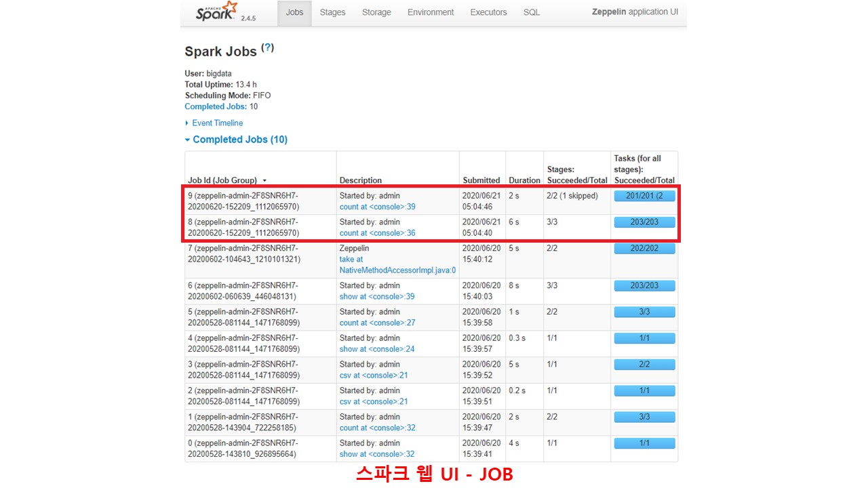Image resolution: width=868 pixels, height=488 pixels.
Task: Click 'Zeppelin application UI' title text
Action: pyautogui.click(x=635, y=12)
